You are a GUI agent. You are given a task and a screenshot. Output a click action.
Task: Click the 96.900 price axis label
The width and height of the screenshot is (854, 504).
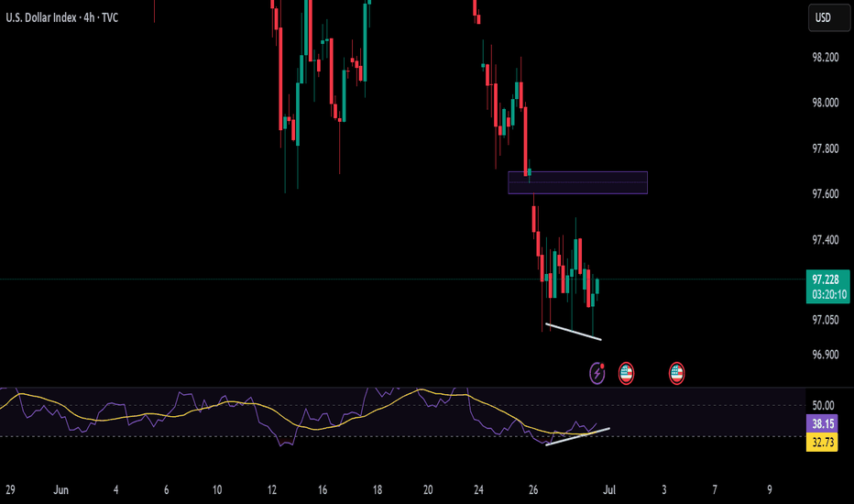825,354
